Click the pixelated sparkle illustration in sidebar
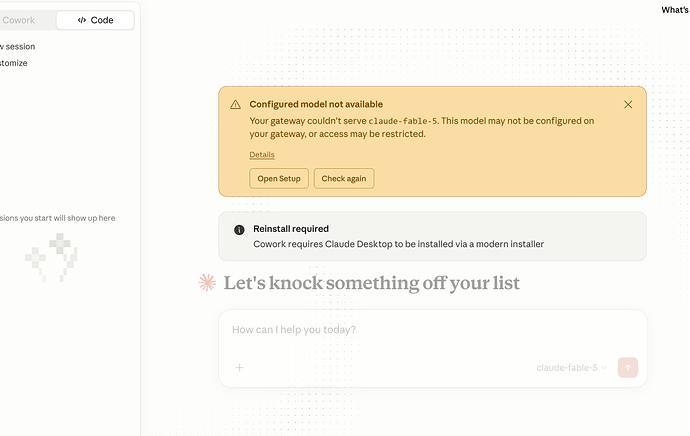This screenshot has width=690, height=436. pyautogui.click(x=51, y=257)
